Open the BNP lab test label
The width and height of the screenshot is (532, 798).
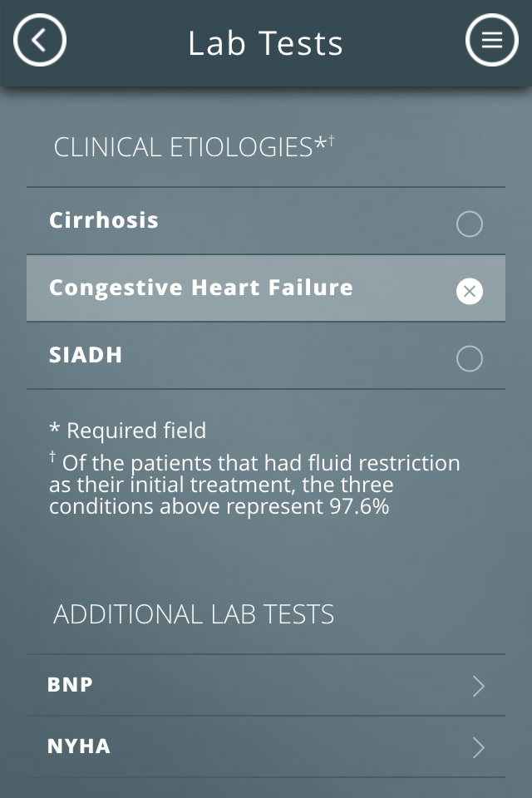(x=70, y=685)
